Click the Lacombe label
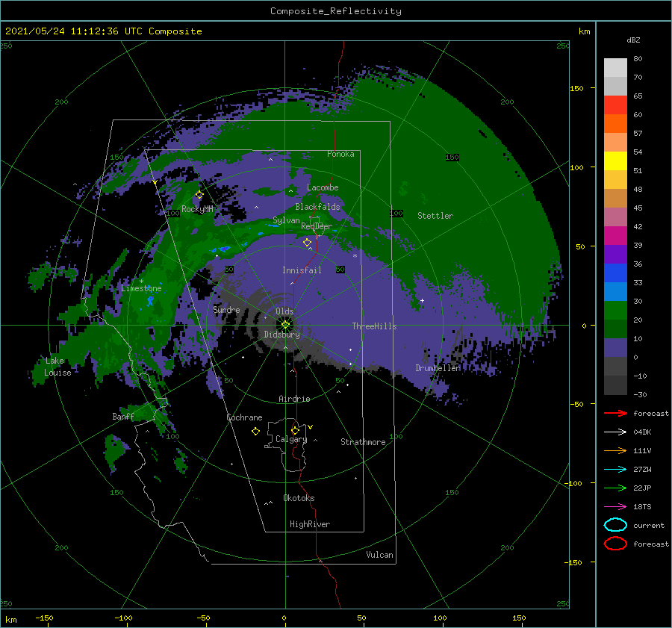 point(323,187)
